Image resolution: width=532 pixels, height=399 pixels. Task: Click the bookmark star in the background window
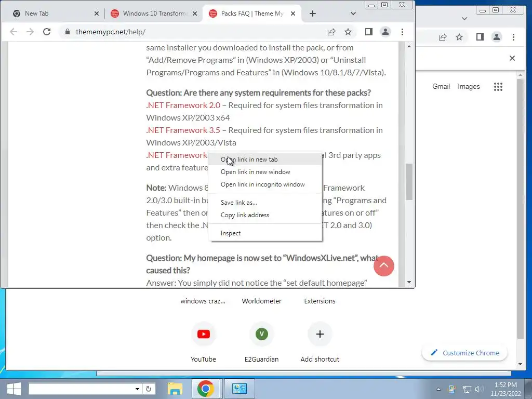459,37
